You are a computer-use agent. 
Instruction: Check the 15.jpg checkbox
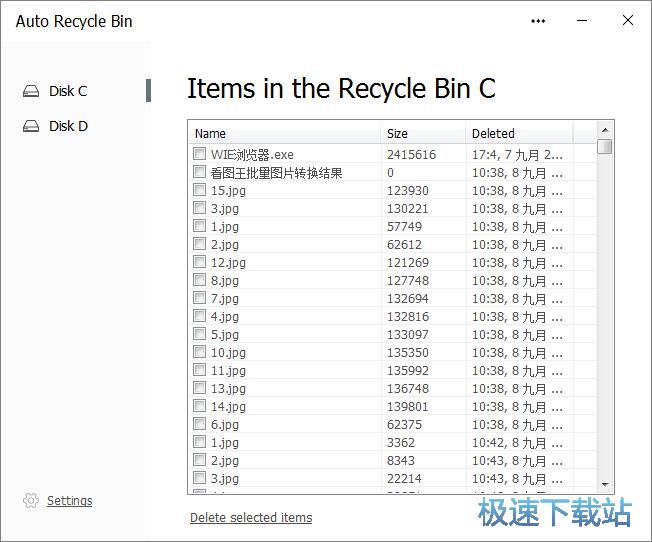pos(200,190)
